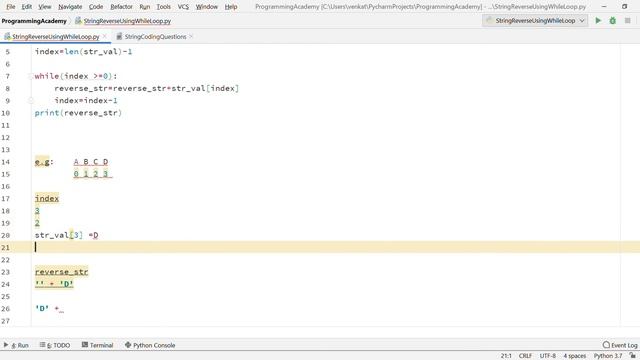The image size is (640, 360).
Task: Click the highlighted 'index' word on line 17
Action: click(47, 198)
